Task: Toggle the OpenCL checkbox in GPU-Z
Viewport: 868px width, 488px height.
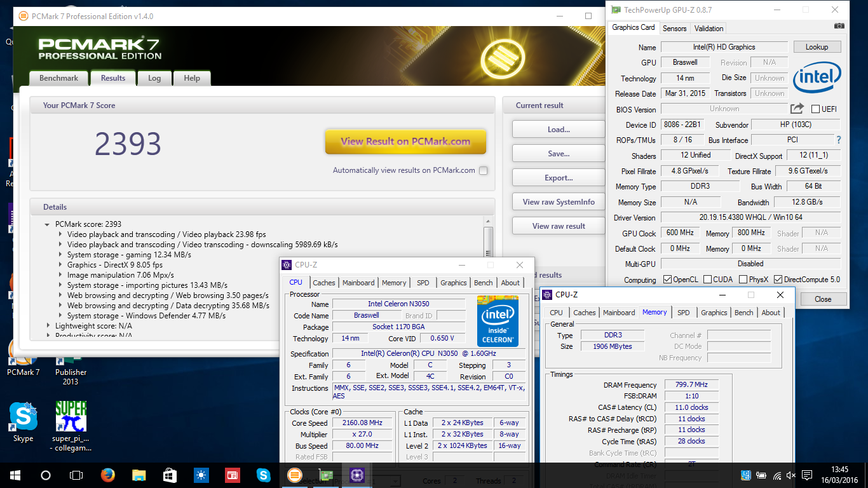Action: point(667,280)
